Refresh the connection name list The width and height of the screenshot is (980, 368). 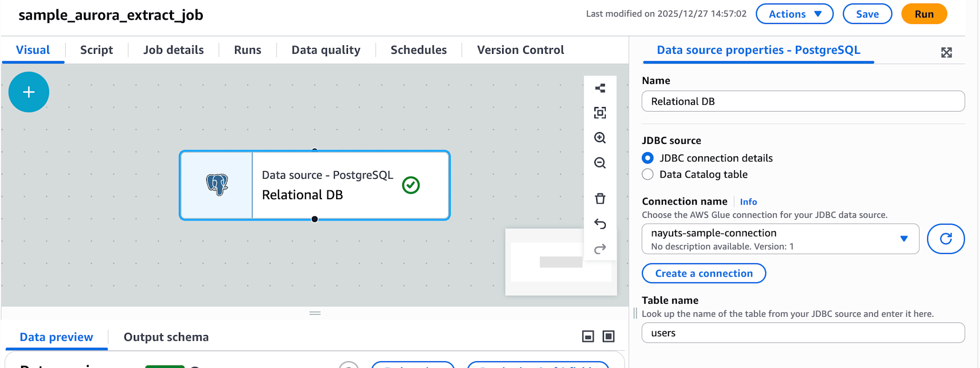pos(945,239)
